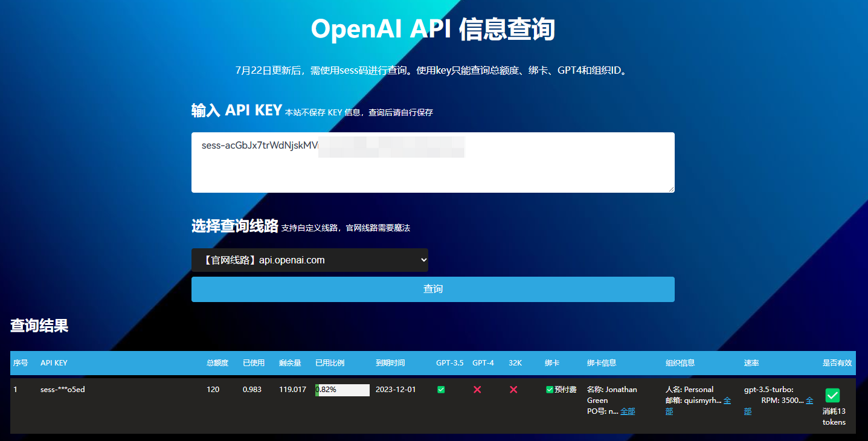The width and height of the screenshot is (868, 441).
Task: Click the 邮箱: quismyrh... text
Action: tap(693, 401)
